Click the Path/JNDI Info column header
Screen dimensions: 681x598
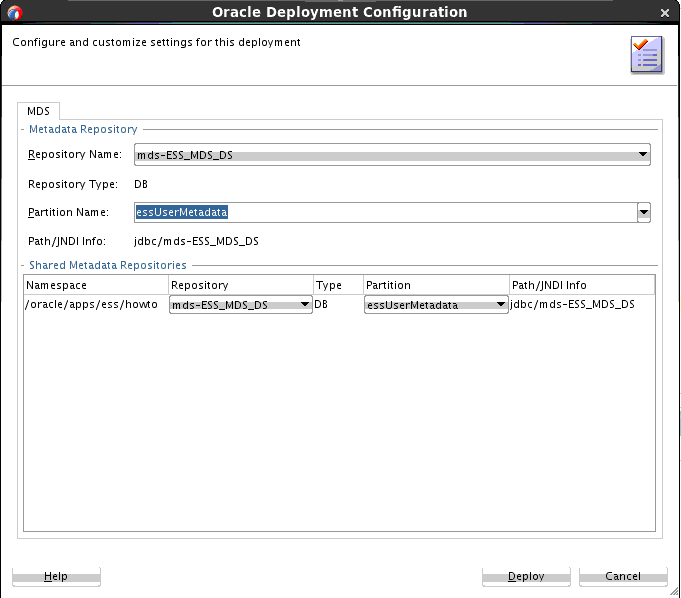(x=582, y=285)
